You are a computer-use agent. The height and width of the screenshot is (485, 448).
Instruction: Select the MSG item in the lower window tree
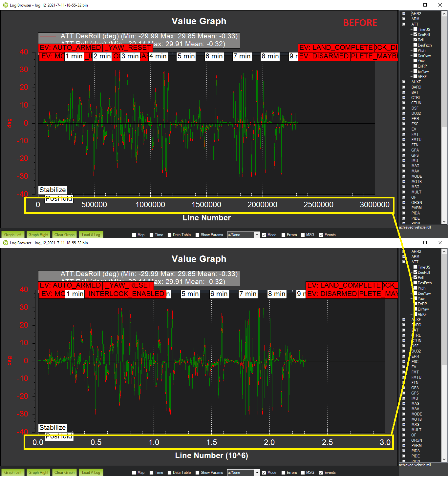click(x=415, y=425)
